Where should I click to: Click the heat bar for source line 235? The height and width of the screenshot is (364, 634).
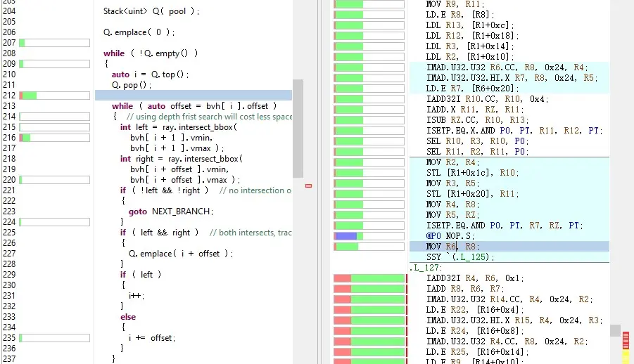54,338
